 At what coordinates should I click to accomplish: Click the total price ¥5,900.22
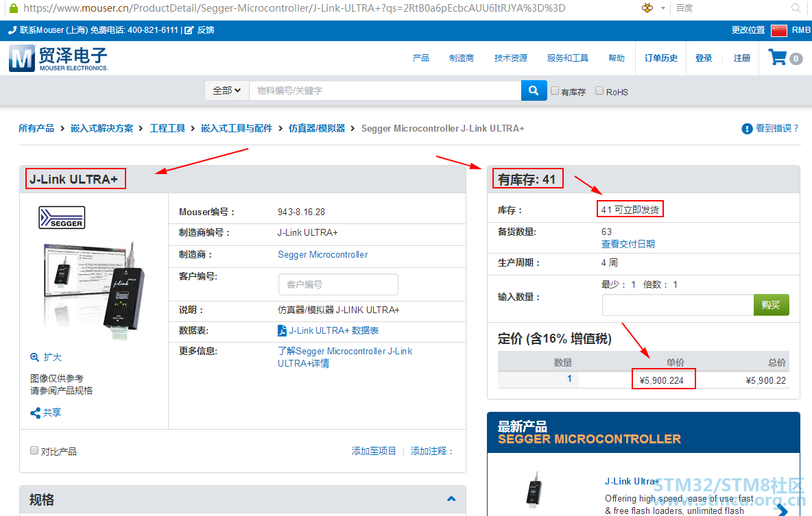point(765,380)
